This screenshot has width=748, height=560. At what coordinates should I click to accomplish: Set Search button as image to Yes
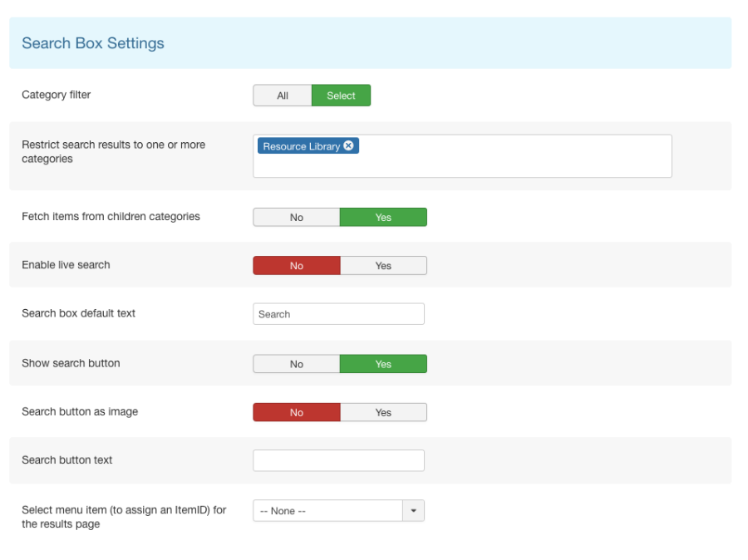(x=383, y=413)
